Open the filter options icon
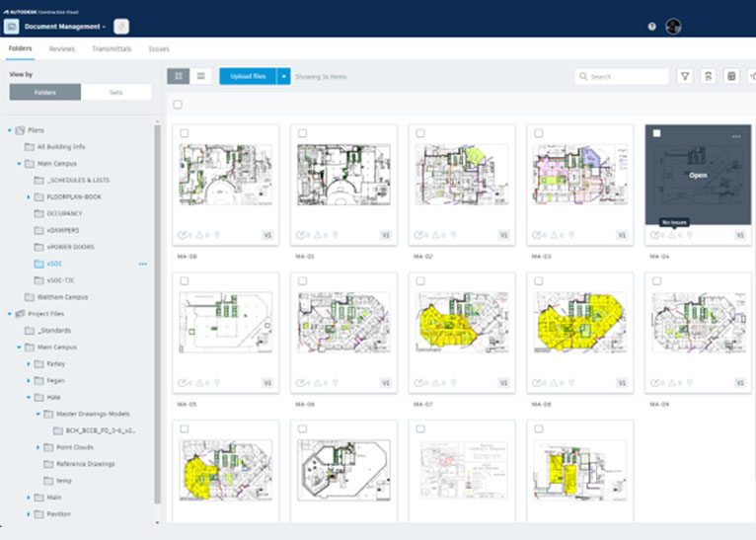 (x=685, y=76)
